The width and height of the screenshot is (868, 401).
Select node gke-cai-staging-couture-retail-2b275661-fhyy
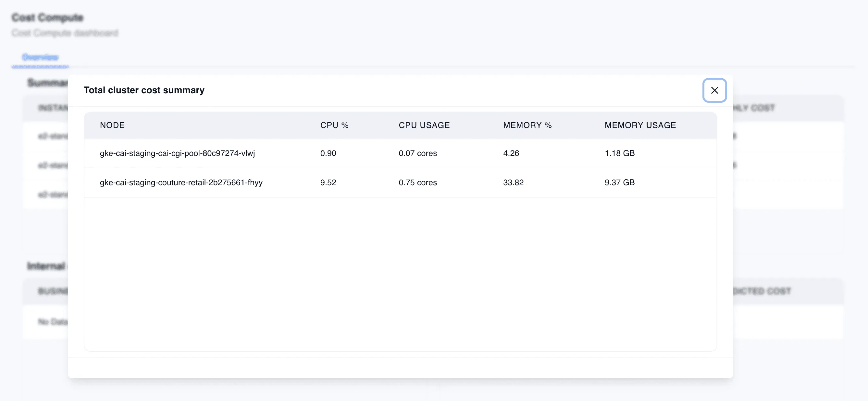[x=181, y=182]
